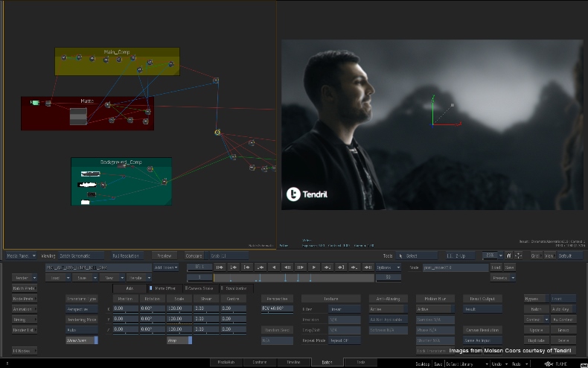Click the Update button
The width and height of the screenshot is (588, 368).
pyautogui.click(x=536, y=330)
